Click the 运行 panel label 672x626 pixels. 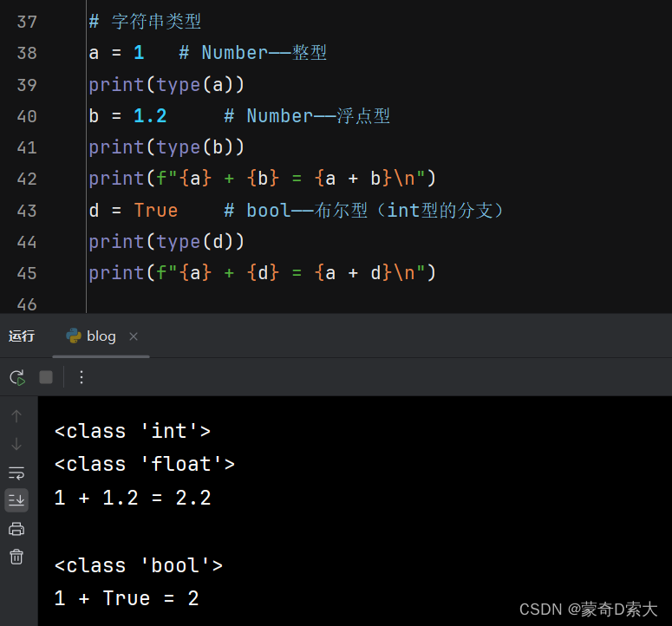click(x=22, y=336)
